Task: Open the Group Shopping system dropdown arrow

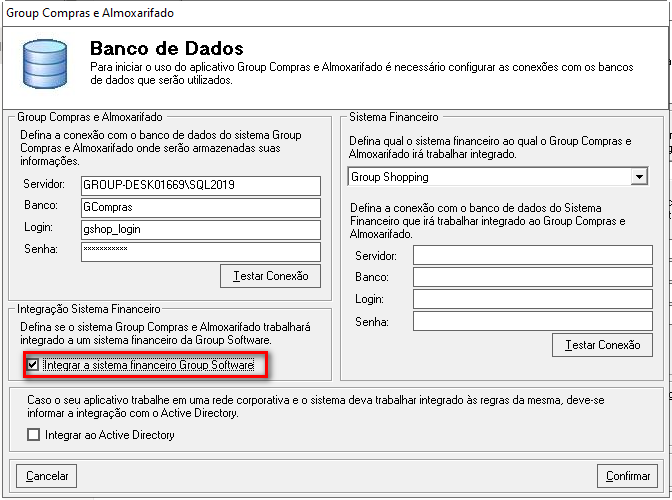Action: pos(639,177)
